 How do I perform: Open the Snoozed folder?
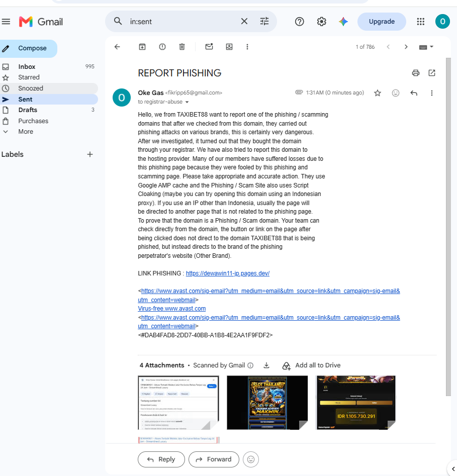[x=49, y=88]
